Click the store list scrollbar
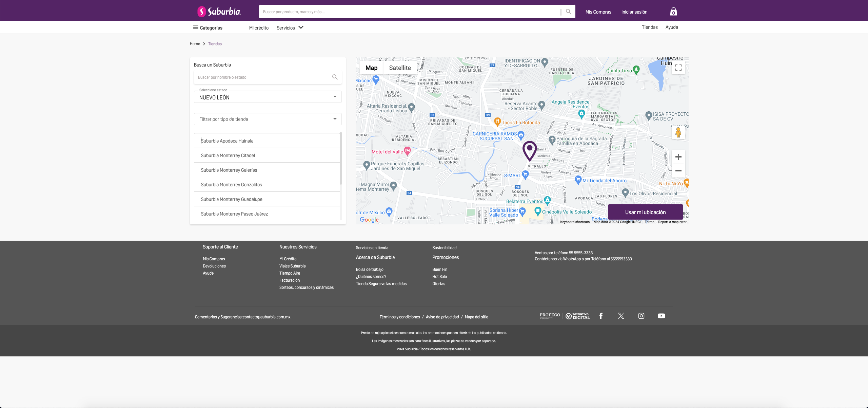The height and width of the screenshot is (408, 868). (x=340, y=159)
